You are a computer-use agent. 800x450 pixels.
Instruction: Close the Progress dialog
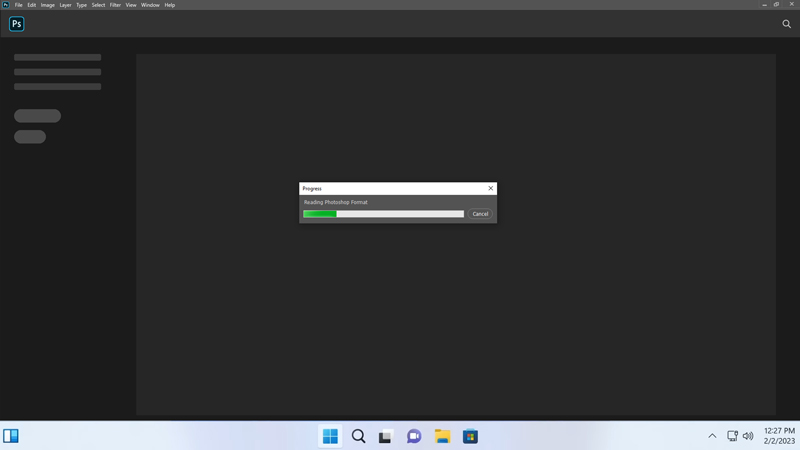point(490,188)
